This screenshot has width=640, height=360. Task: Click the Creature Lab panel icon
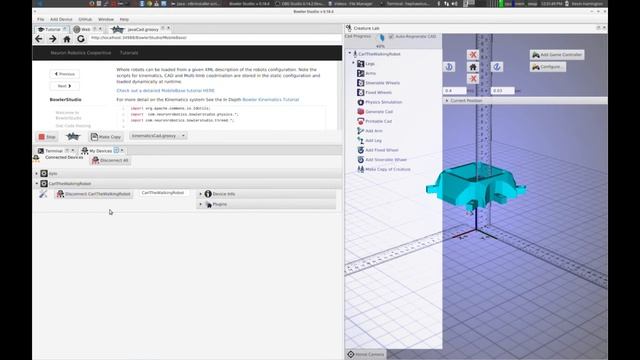[349, 28]
